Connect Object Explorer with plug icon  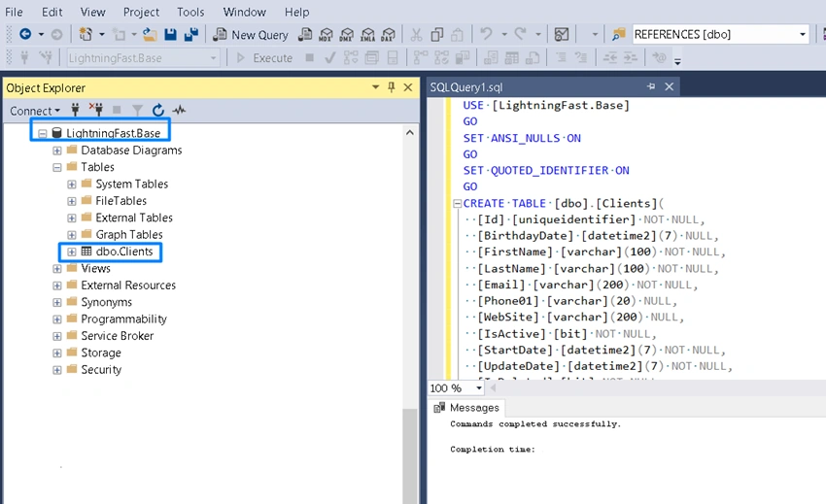76,110
